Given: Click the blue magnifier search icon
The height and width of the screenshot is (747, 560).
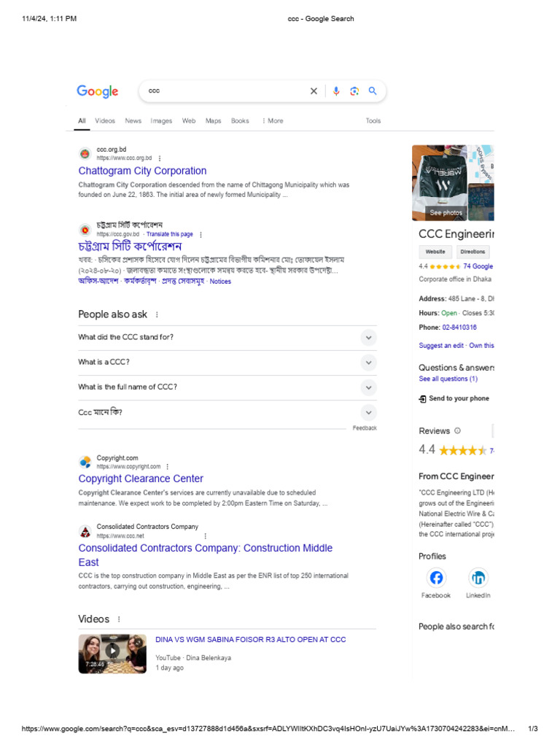Looking at the screenshot, I should coord(373,90).
